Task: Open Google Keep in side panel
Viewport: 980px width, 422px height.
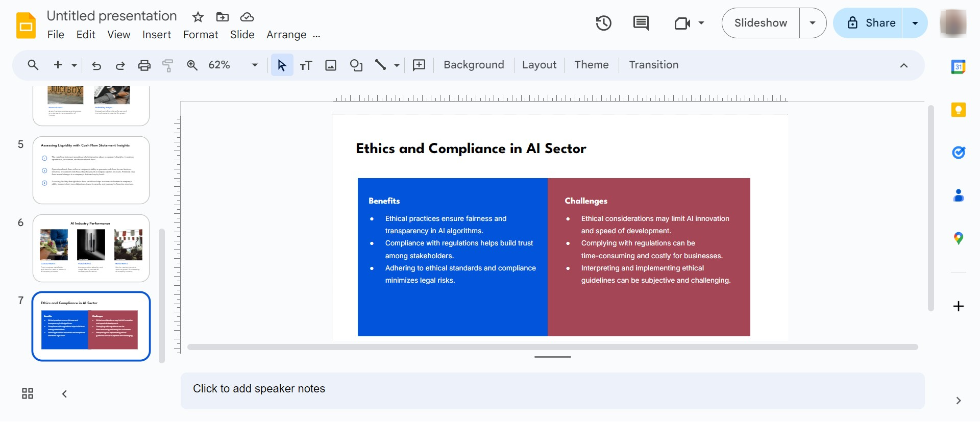Action: click(x=958, y=110)
